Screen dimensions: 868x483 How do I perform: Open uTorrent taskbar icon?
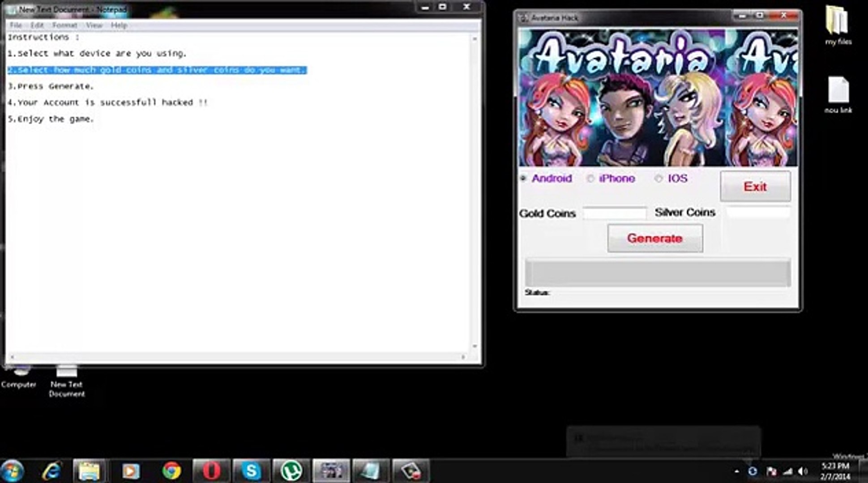tap(291, 470)
